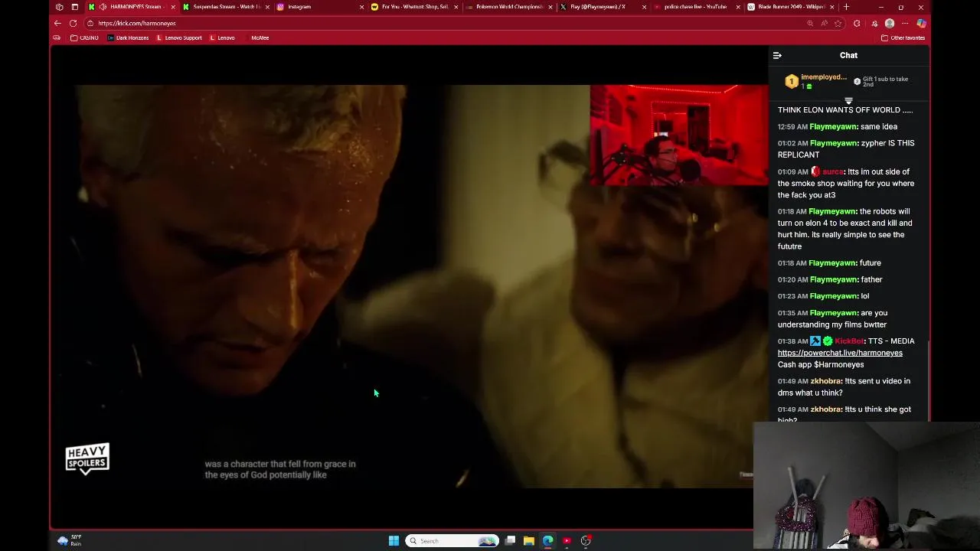Click the KickBot verified badge icon

(x=828, y=341)
